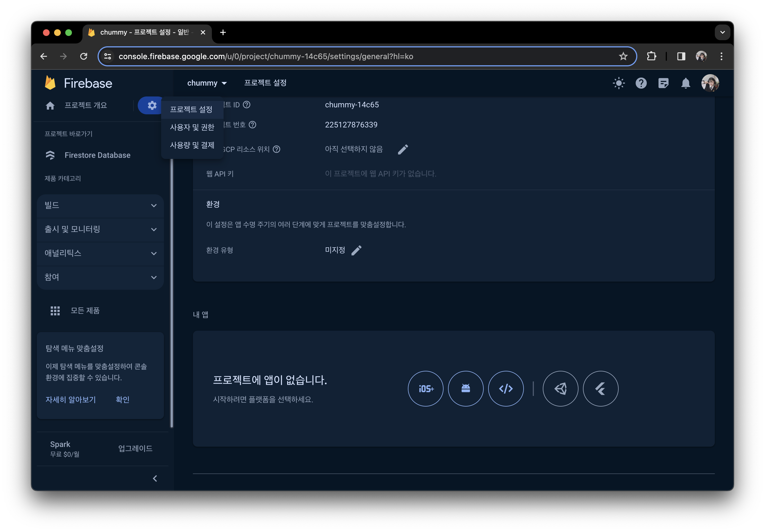Screen dimensions: 765x532
Task: Expand the 빌드 category
Action: (x=100, y=205)
